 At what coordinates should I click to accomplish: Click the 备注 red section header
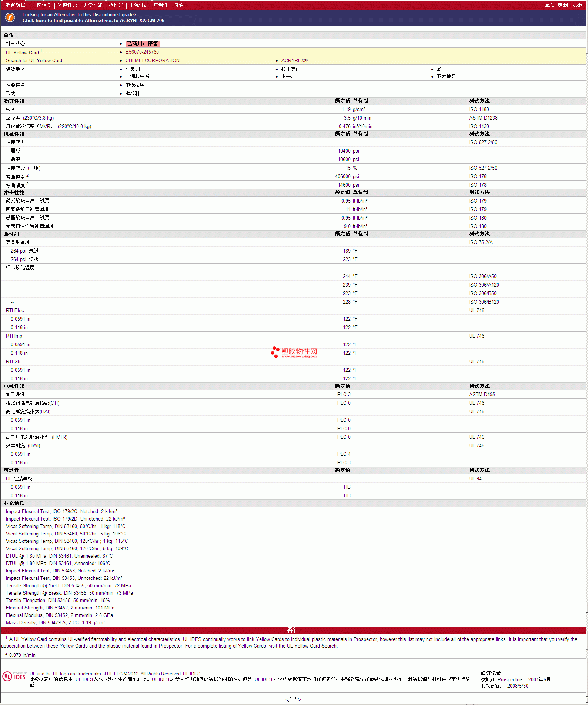(293, 630)
